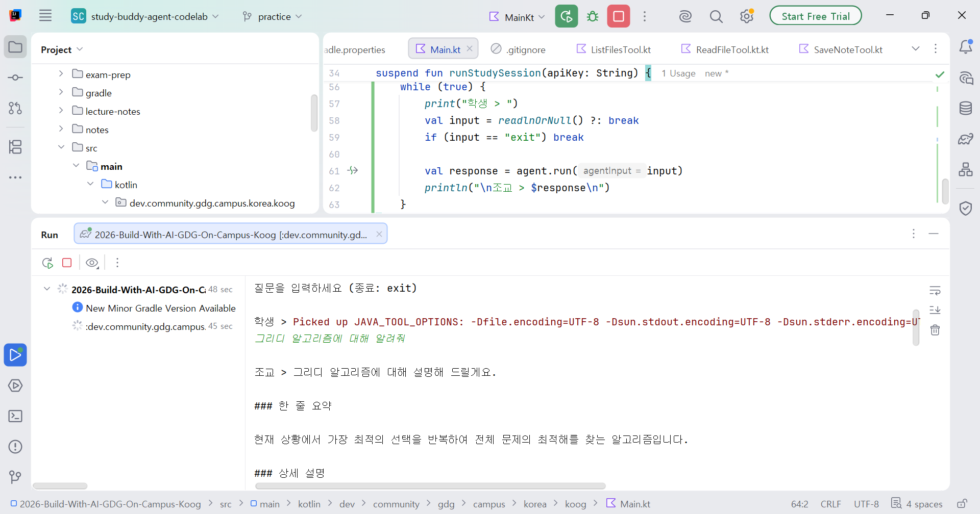Open the study-buddy-agent-codelab project dropdown
The image size is (980, 514).
pyautogui.click(x=145, y=16)
